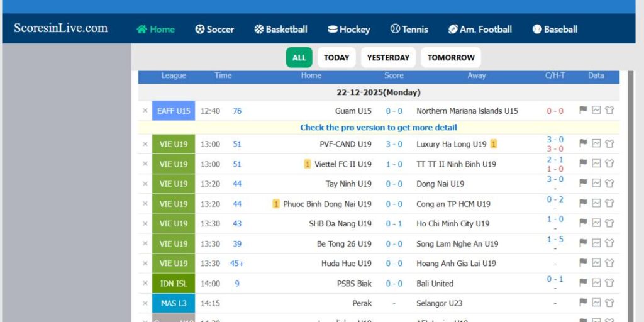Show TOMORROW matches
Screen dimensions: 644x322
coord(451,58)
